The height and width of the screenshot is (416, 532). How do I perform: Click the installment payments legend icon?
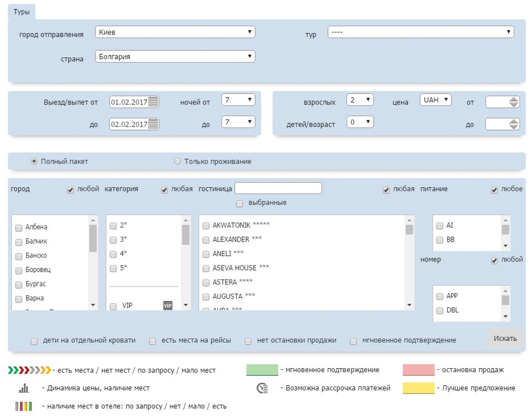pyautogui.click(x=262, y=388)
